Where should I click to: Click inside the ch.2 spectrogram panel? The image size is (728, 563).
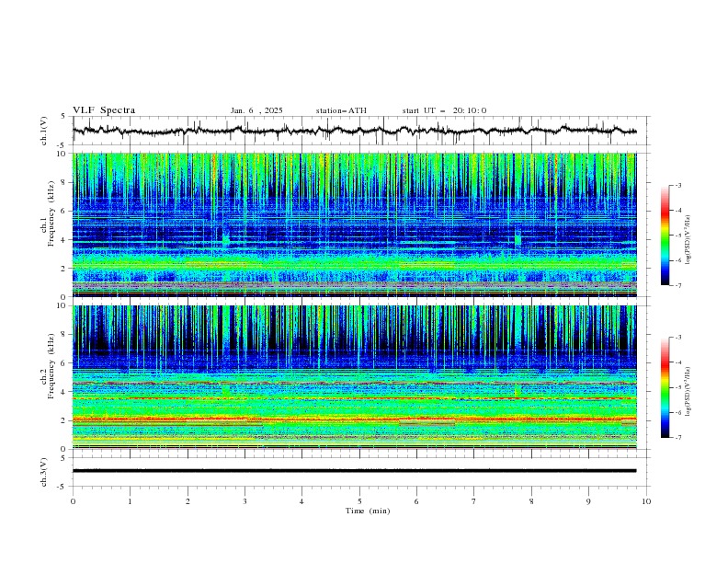pos(354,377)
